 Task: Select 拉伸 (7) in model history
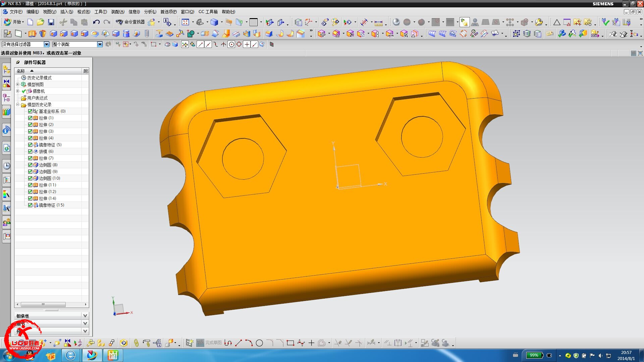[46, 158]
